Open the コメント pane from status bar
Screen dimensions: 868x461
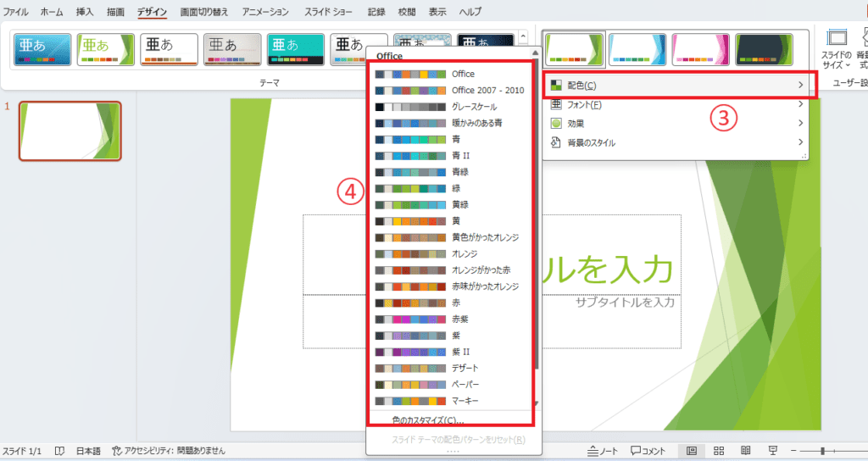tap(648, 451)
